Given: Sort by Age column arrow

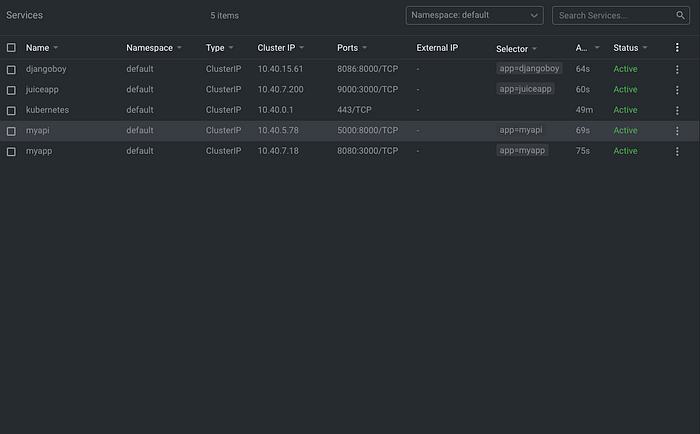Looking at the screenshot, I should pyautogui.click(x=597, y=47).
